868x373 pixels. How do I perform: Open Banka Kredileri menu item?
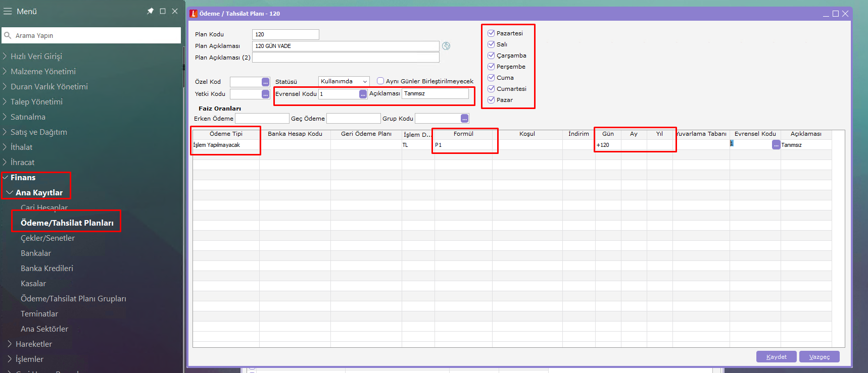47,268
